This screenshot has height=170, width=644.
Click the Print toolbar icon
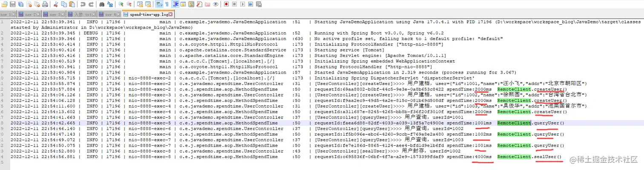tap(45, 4)
